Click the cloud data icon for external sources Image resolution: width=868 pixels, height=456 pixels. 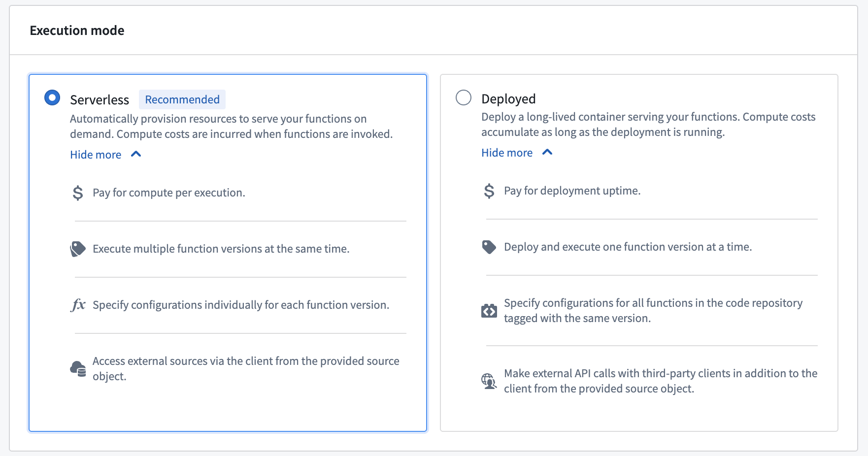(x=77, y=368)
